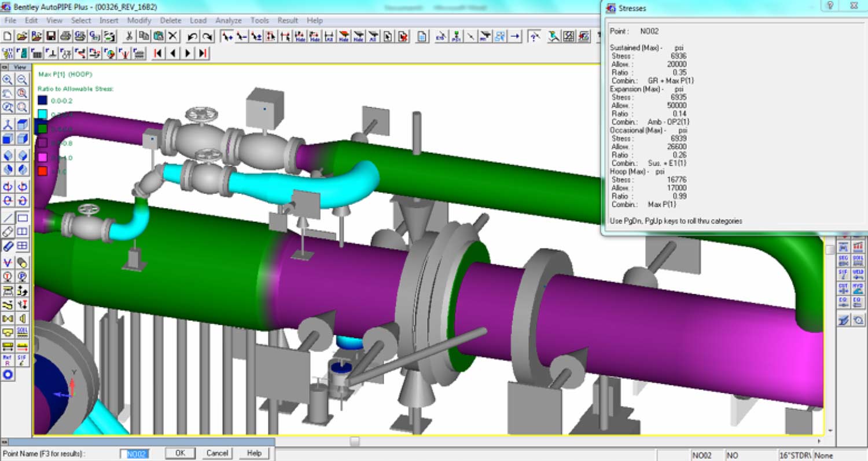Click the Undo icon on the toolbar

pyautogui.click(x=192, y=36)
